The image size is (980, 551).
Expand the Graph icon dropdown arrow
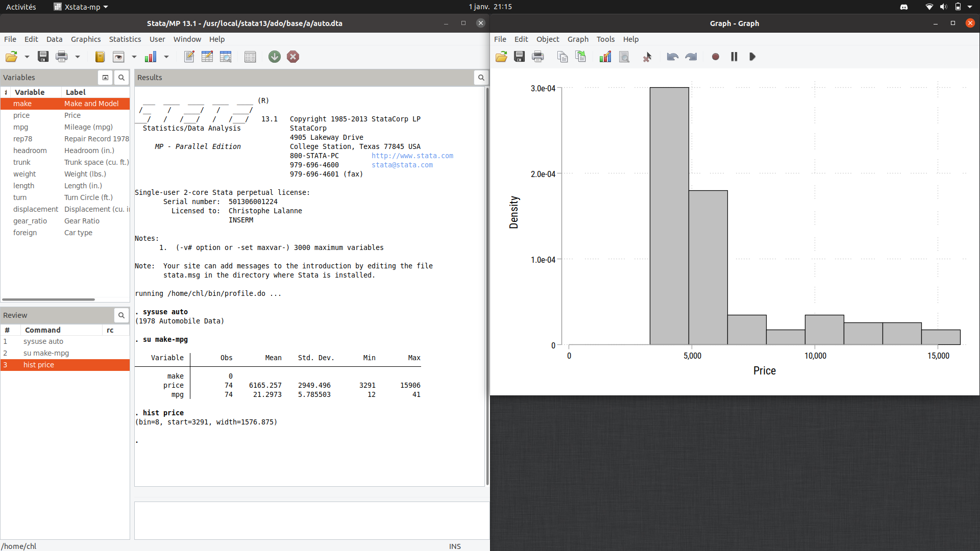(x=166, y=57)
